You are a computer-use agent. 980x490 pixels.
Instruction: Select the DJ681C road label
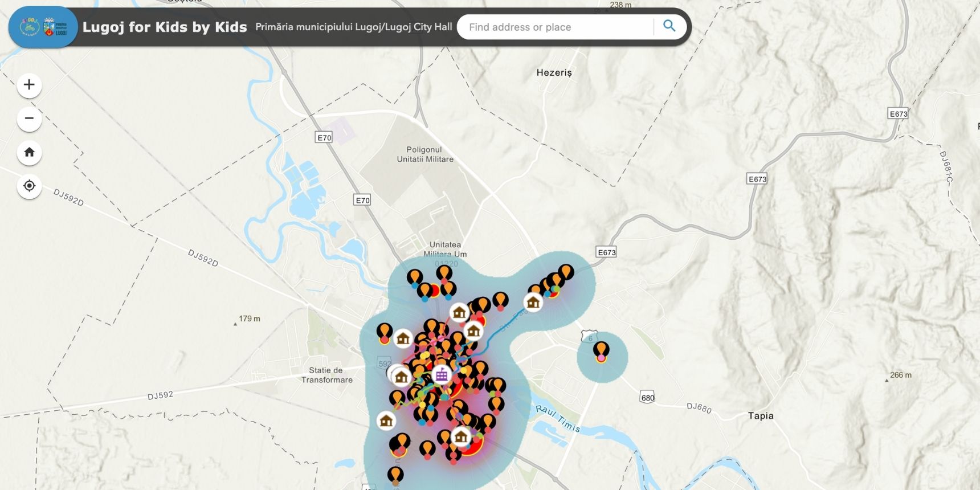(x=946, y=167)
